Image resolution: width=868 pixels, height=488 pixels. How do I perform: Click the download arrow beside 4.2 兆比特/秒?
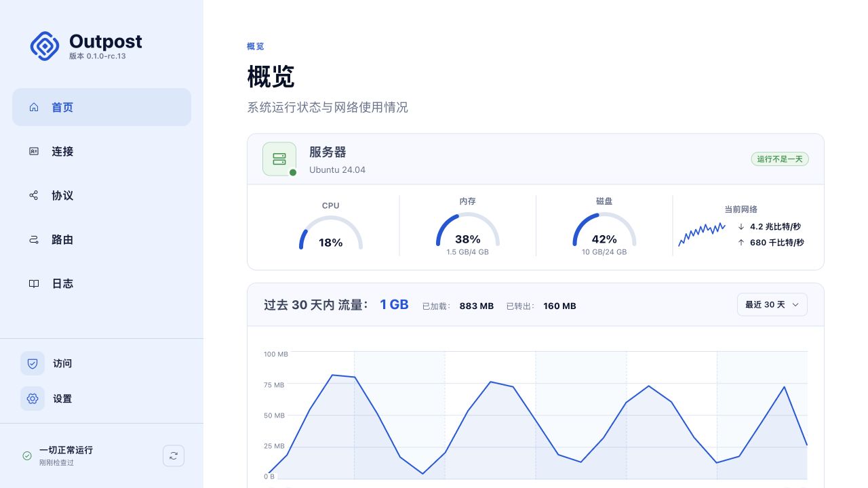(x=741, y=226)
